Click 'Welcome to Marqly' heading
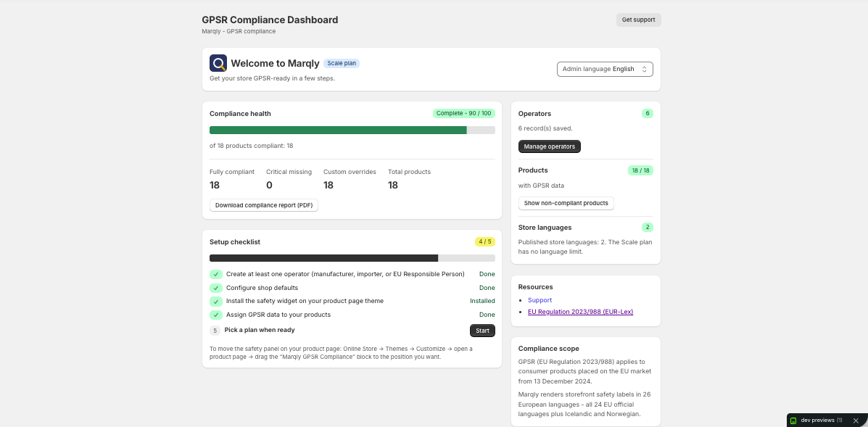Viewport: 868px width, 427px height. pyautogui.click(x=275, y=64)
